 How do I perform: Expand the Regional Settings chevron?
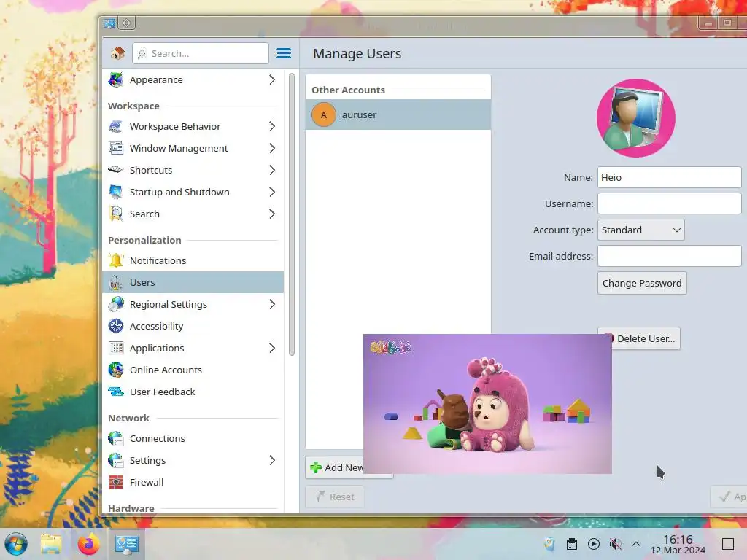pyautogui.click(x=272, y=304)
